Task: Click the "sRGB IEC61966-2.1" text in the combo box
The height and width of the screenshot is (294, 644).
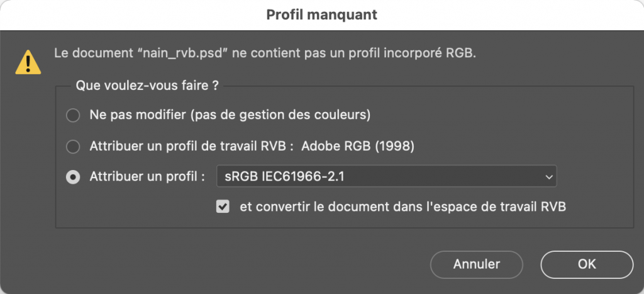Action: [x=284, y=178]
